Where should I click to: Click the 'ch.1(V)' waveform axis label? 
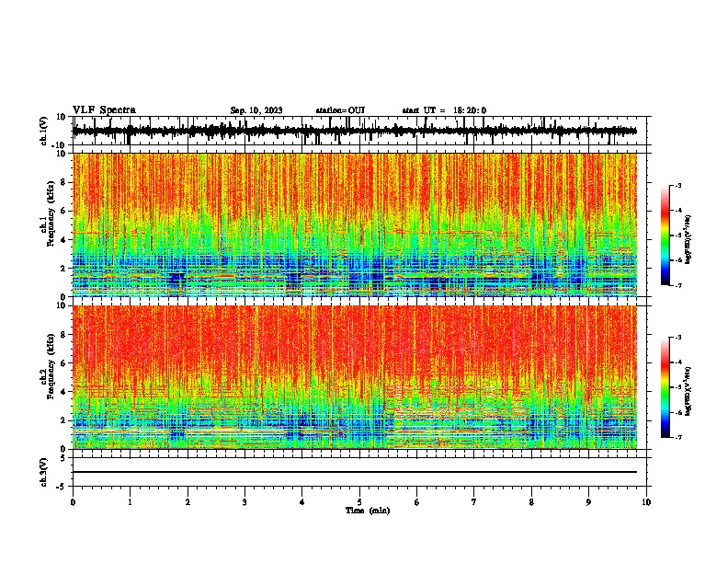click(44, 131)
